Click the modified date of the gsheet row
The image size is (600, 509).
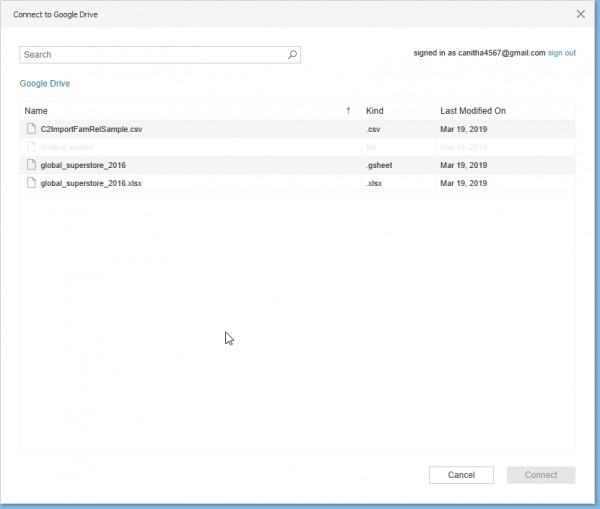click(x=463, y=165)
